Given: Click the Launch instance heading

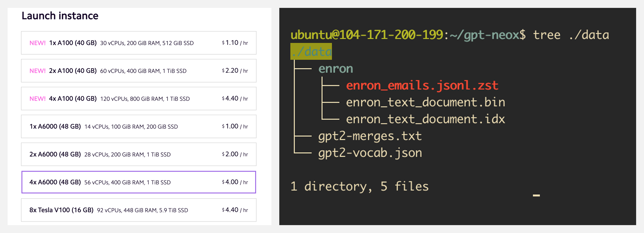Looking at the screenshot, I should click(60, 16).
